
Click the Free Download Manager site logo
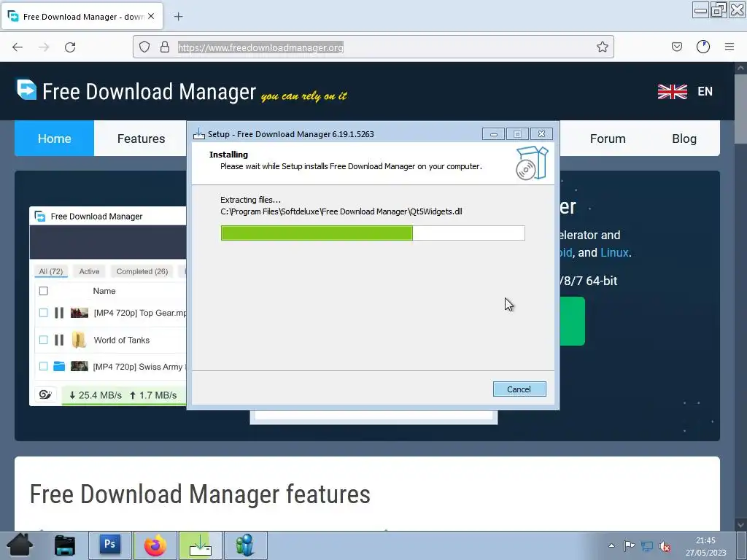(26, 90)
